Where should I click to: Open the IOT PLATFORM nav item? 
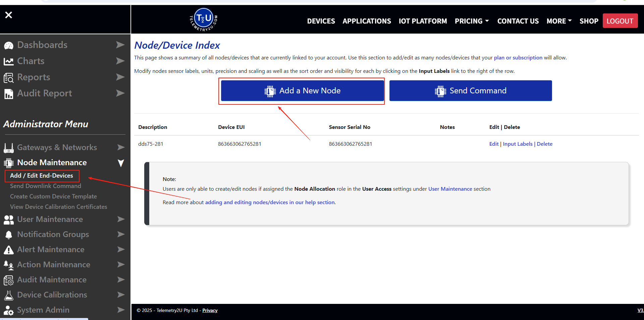[x=423, y=21]
